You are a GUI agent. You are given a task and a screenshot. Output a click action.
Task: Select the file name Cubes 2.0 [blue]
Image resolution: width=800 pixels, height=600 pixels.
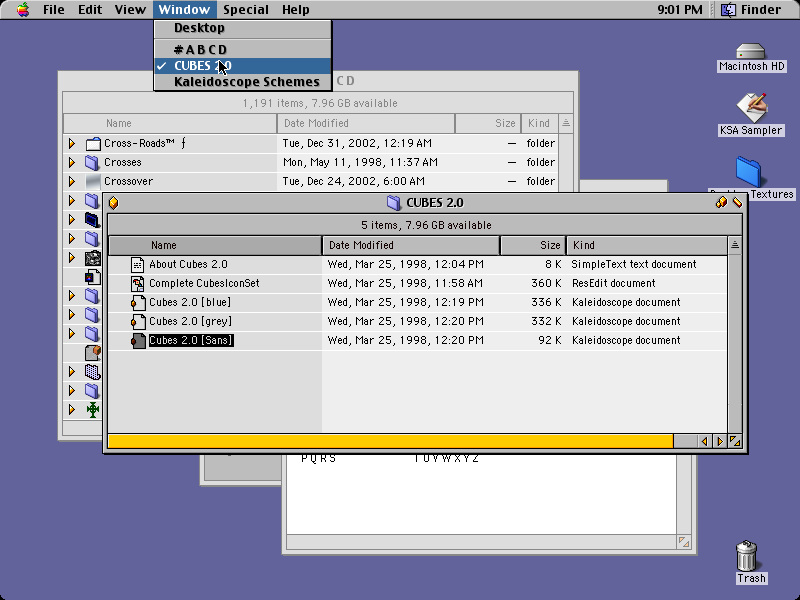click(190, 303)
